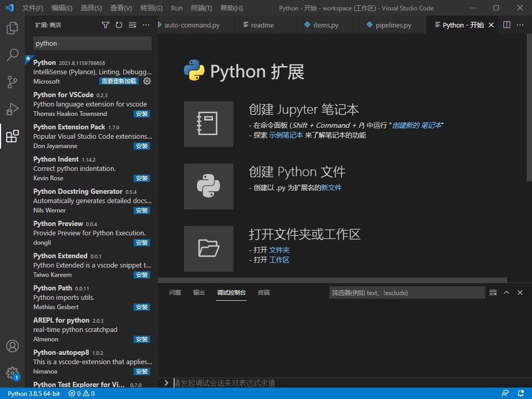This screenshot has height=399, width=532.
Task: Filter extensions using the funnel icon
Action: coord(105,24)
